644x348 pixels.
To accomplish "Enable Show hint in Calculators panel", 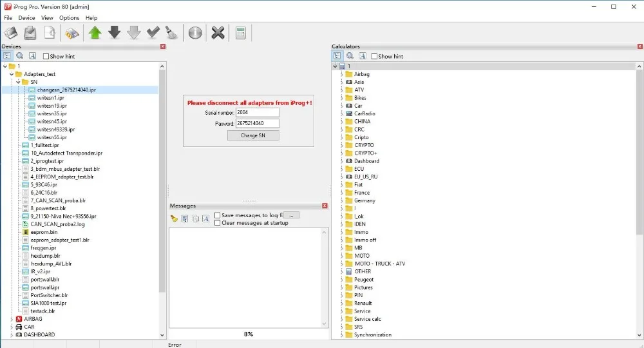I will pos(374,56).
